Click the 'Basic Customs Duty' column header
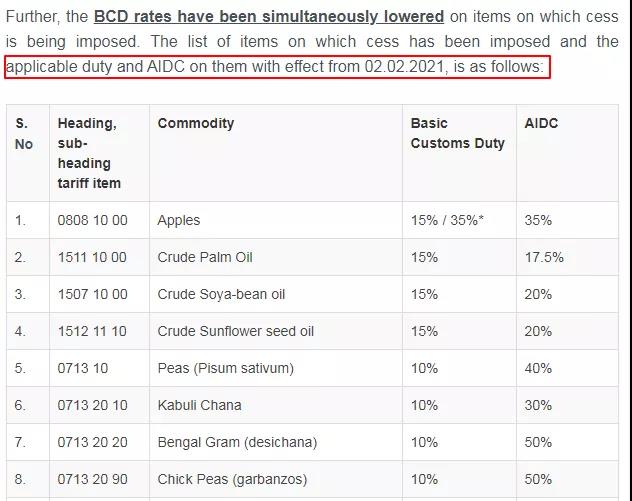This screenshot has width=632, height=501. click(x=457, y=133)
